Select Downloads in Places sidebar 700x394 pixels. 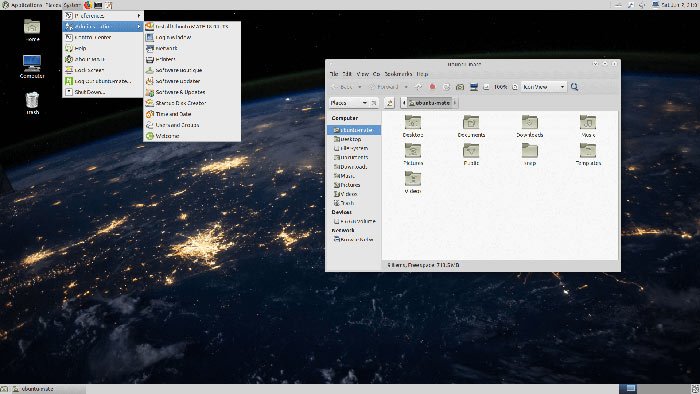(354, 167)
